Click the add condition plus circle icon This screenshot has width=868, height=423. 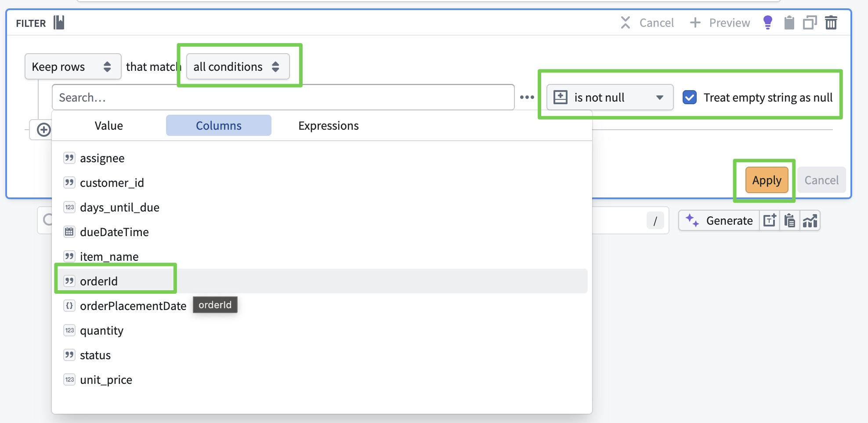(x=43, y=130)
